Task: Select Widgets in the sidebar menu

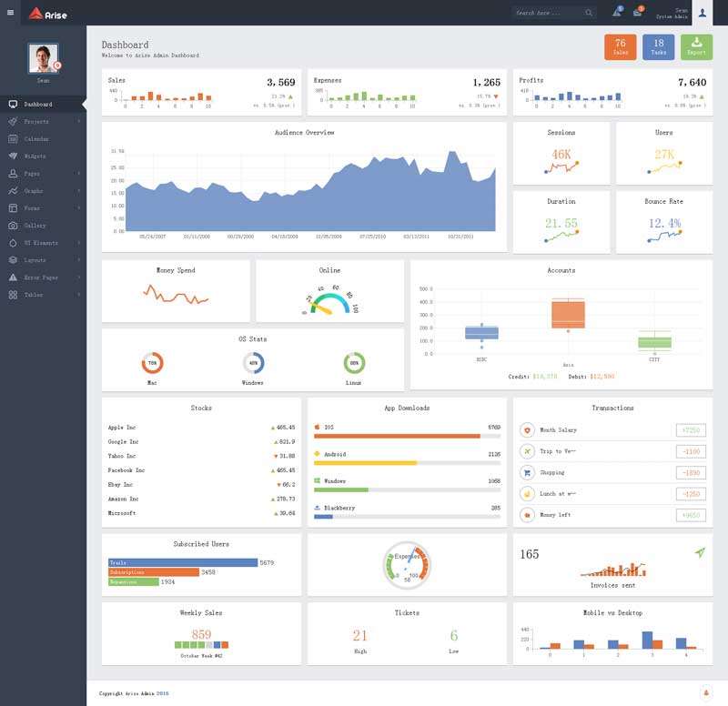Action: [x=36, y=156]
